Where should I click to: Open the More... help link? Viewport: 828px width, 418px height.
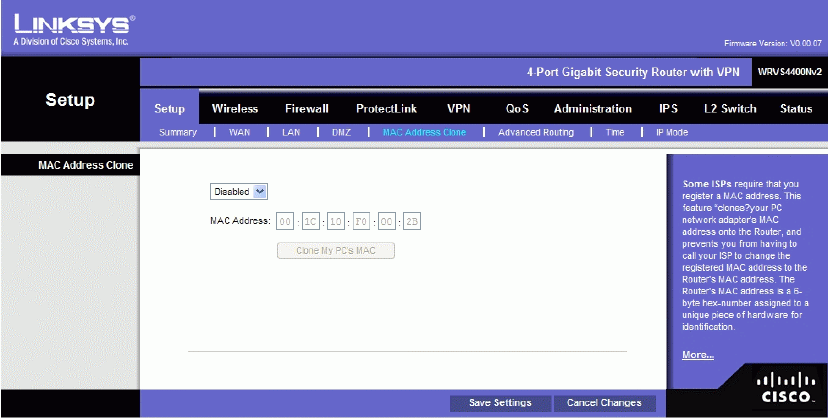pos(698,355)
